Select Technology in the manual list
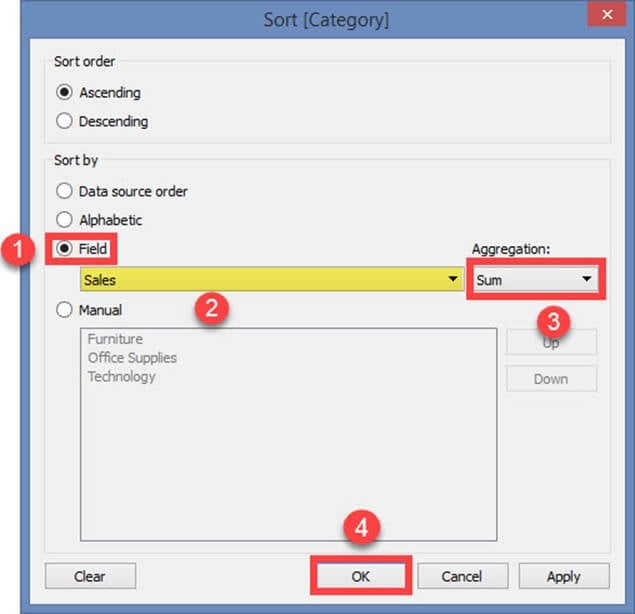Image resolution: width=635 pixels, height=614 pixels. (121, 377)
